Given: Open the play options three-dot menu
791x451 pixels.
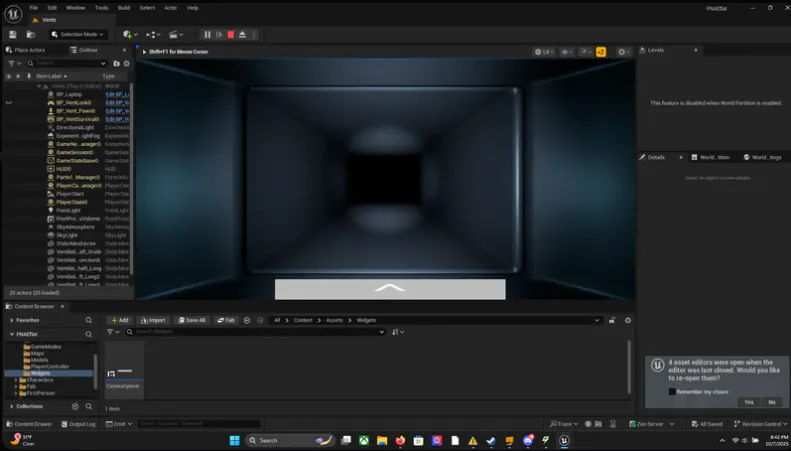Looking at the screenshot, I should tap(254, 34).
